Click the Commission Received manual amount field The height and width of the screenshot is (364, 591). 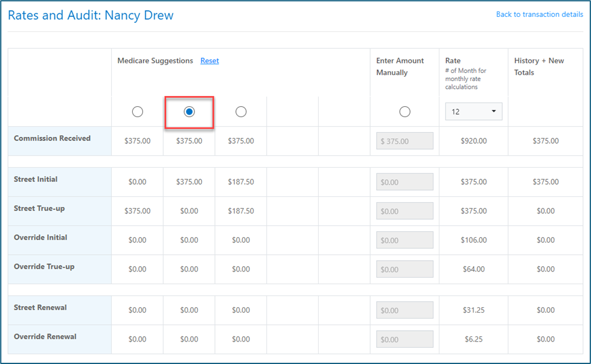click(x=404, y=141)
